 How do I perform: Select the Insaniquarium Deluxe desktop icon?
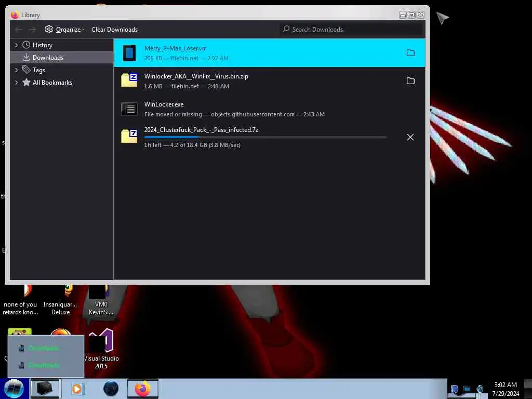click(x=60, y=300)
